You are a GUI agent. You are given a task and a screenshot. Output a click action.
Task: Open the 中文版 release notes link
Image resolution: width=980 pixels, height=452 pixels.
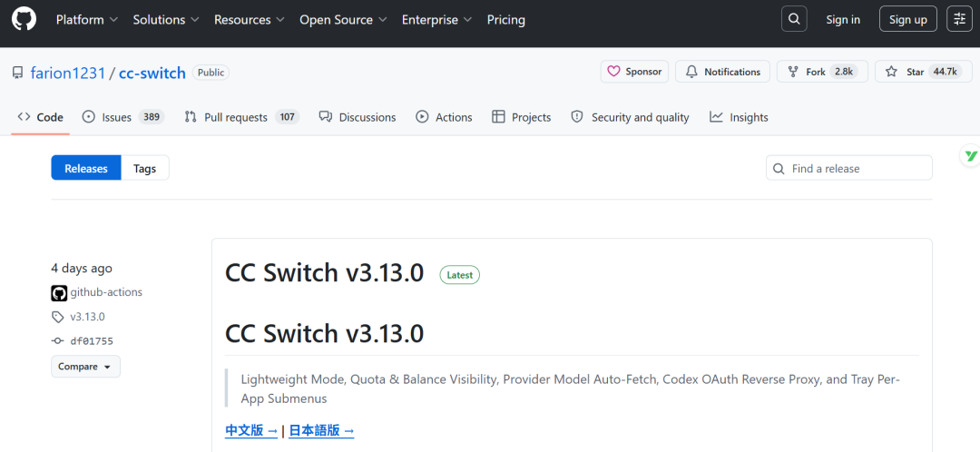click(x=251, y=431)
